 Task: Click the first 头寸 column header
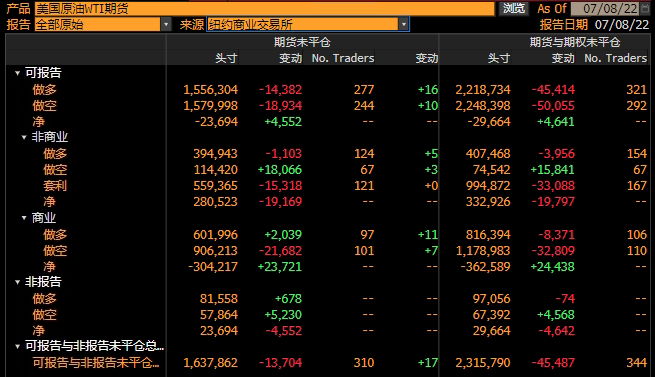226,58
